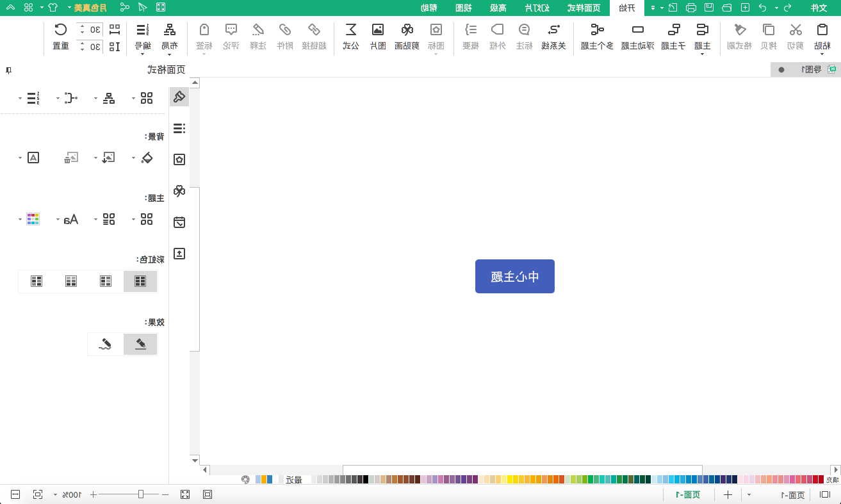Insert a subtopic with 子主题

tap(673, 37)
